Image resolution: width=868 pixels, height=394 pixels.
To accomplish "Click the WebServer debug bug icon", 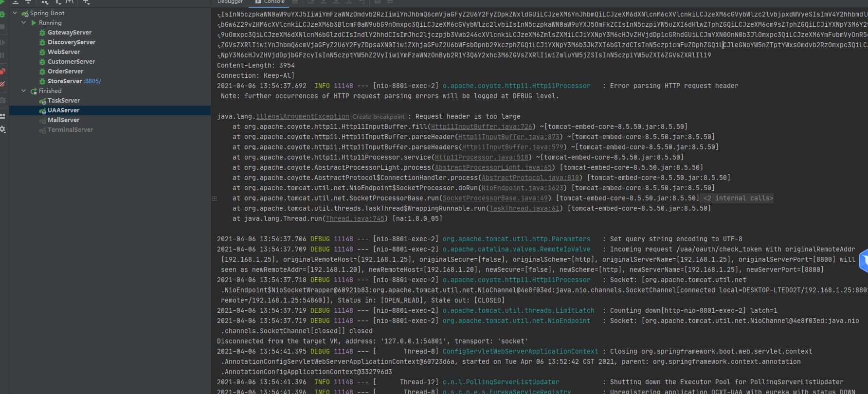I will coord(42,52).
